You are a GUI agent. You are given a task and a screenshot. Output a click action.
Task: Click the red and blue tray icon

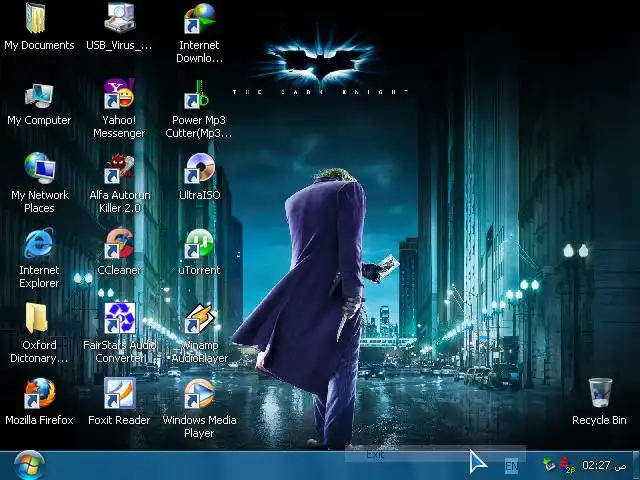click(567, 465)
